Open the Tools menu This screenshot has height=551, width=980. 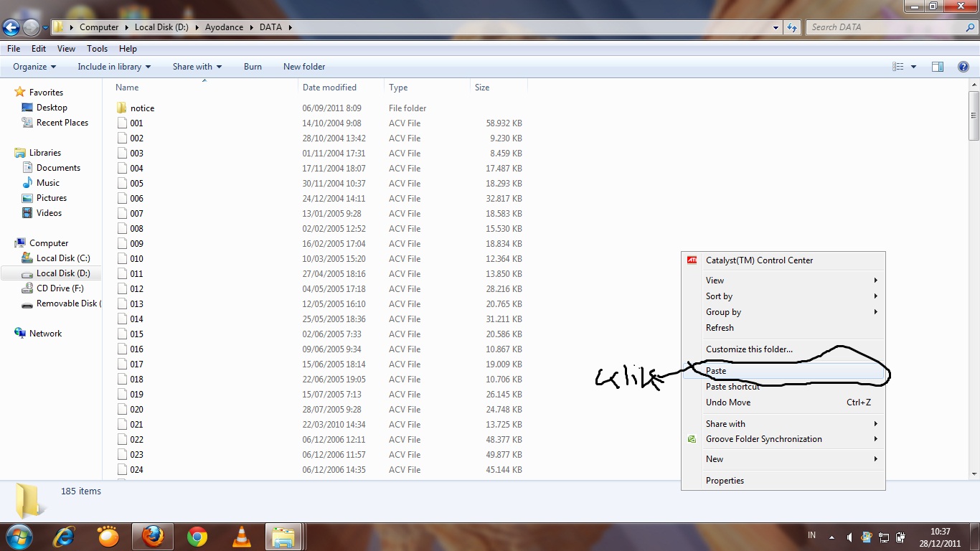(x=97, y=49)
